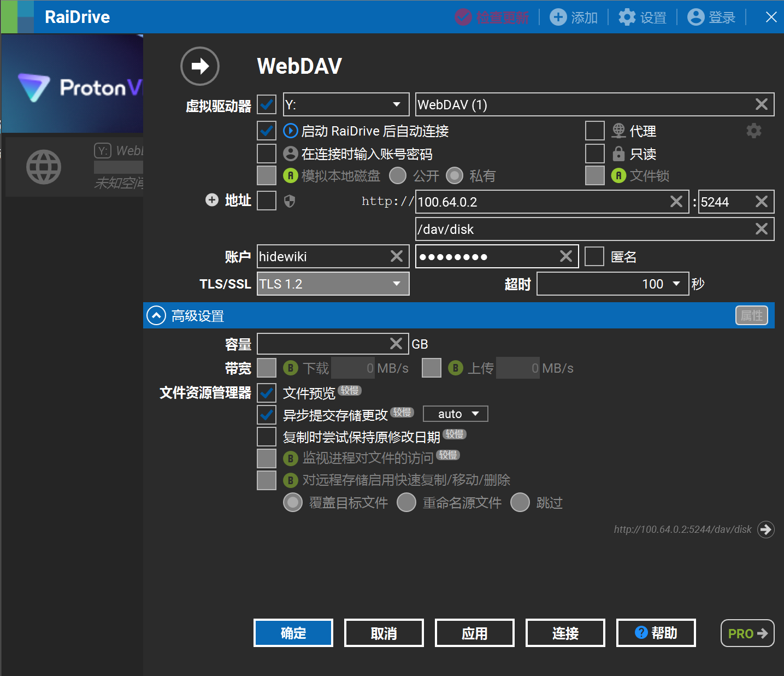This screenshot has height=676, width=784.
Task: Open the auto dropdown for async commit
Action: 455,414
